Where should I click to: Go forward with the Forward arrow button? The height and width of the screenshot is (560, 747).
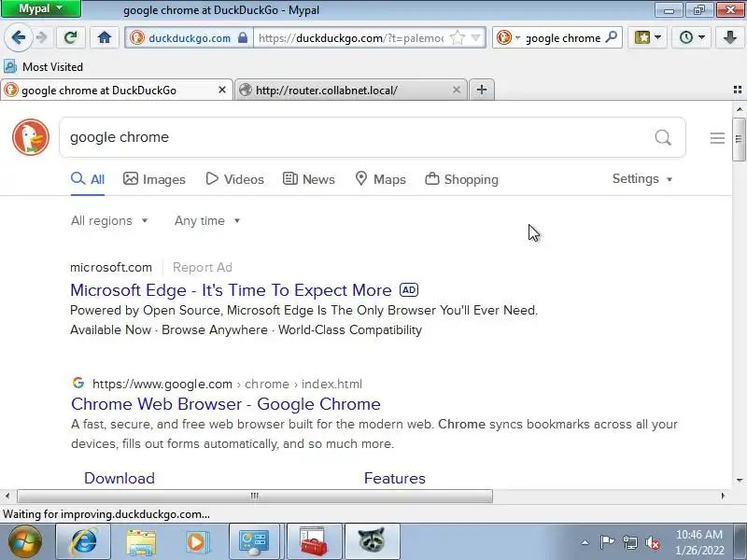click(x=42, y=37)
